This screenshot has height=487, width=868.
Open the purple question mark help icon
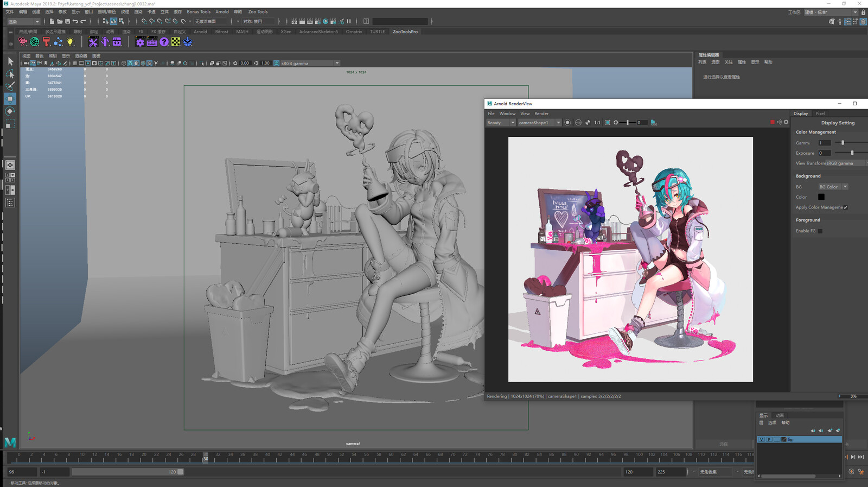click(164, 42)
